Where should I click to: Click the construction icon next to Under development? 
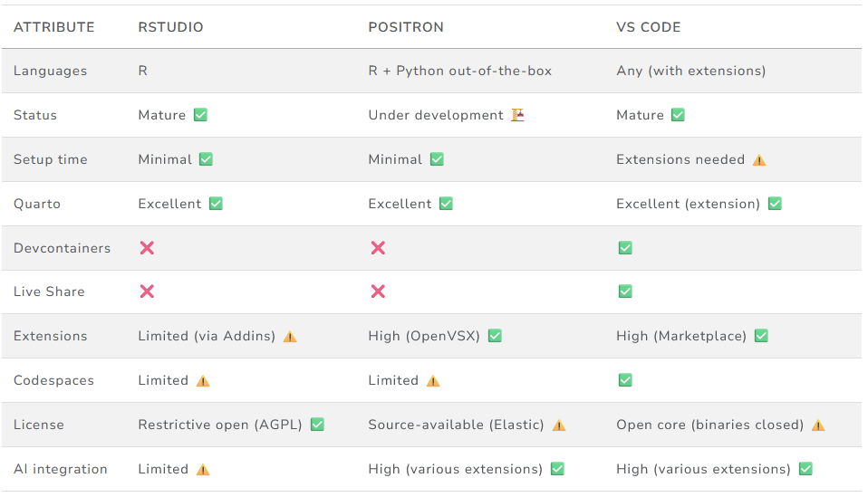click(x=517, y=115)
